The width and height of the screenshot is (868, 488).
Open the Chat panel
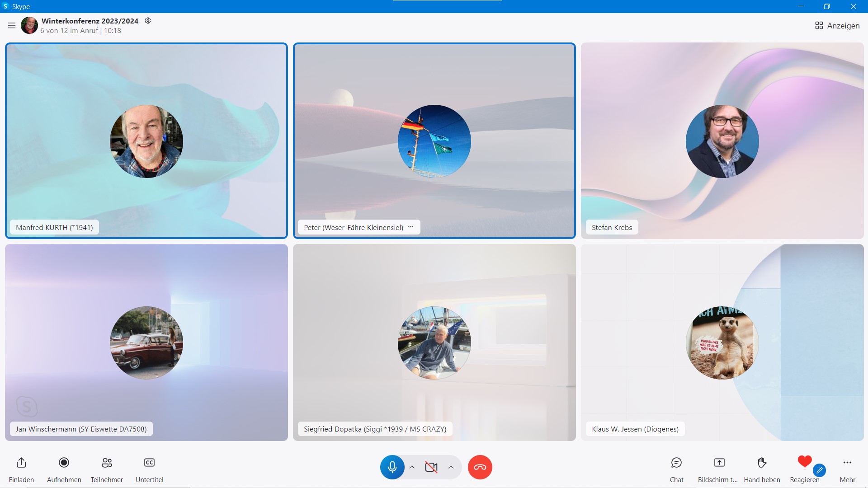click(676, 463)
